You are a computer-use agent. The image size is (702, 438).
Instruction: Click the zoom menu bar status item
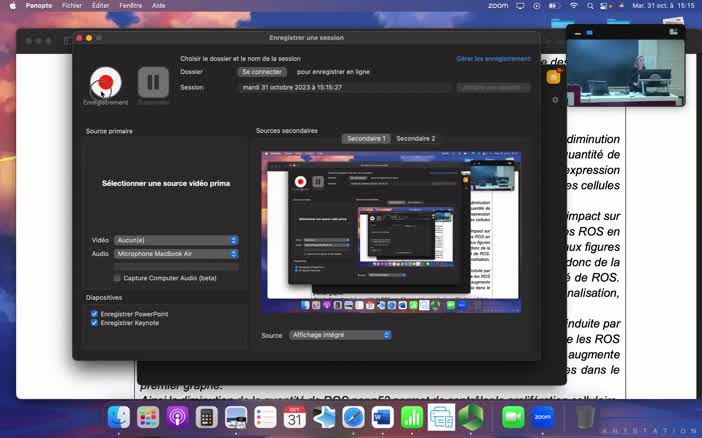[498, 6]
